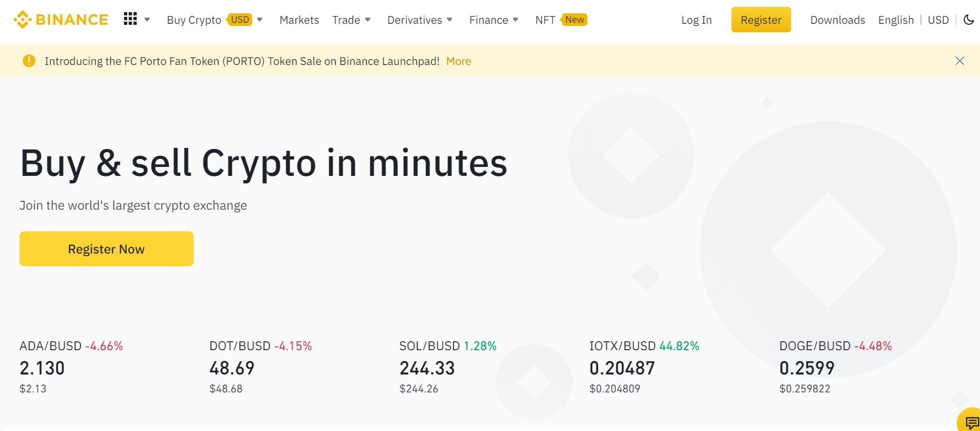Expand the Trade dropdown menu

351,20
